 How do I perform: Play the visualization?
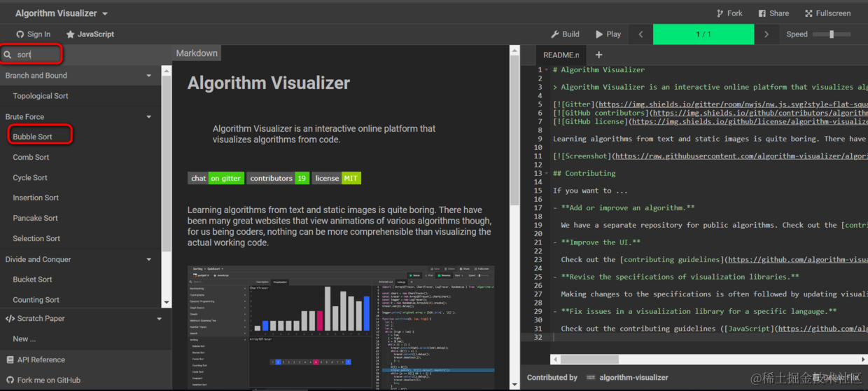(608, 34)
